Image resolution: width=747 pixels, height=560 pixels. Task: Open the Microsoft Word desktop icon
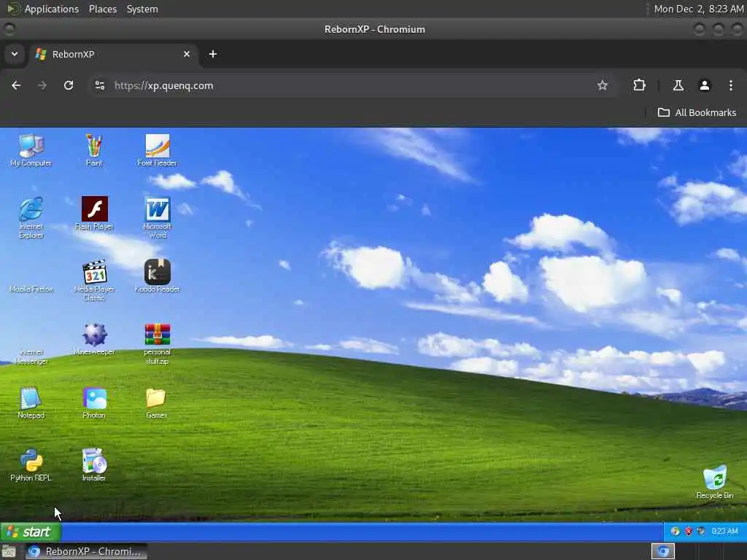[158, 217]
